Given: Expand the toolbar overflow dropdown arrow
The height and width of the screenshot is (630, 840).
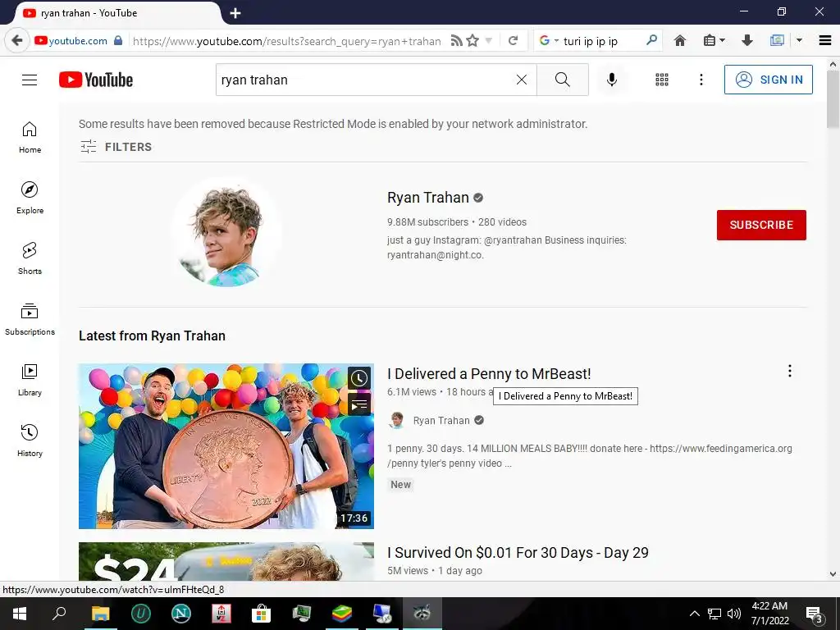Looking at the screenshot, I should tap(799, 41).
